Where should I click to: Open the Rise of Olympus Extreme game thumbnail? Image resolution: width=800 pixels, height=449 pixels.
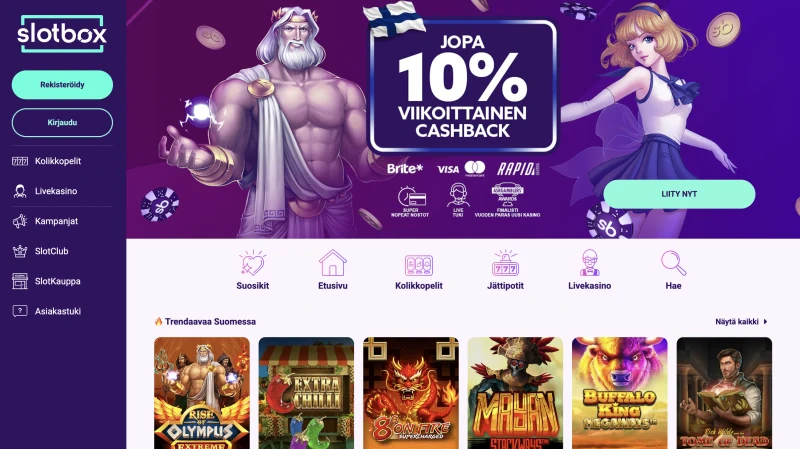coord(202,393)
